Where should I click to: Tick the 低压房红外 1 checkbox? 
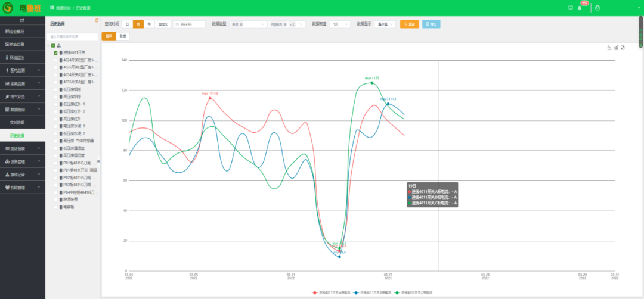[x=56, y=104]
